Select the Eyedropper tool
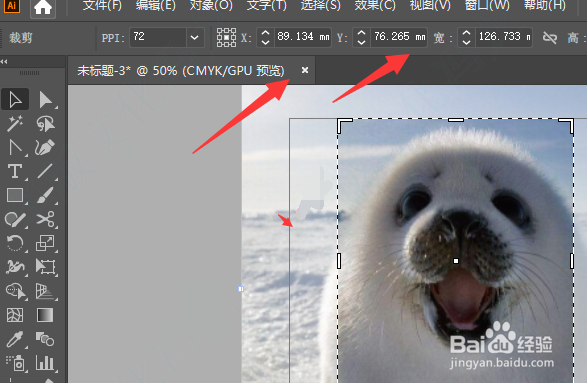Viewport: 587px width, 383px height. [x=15, y=339]
